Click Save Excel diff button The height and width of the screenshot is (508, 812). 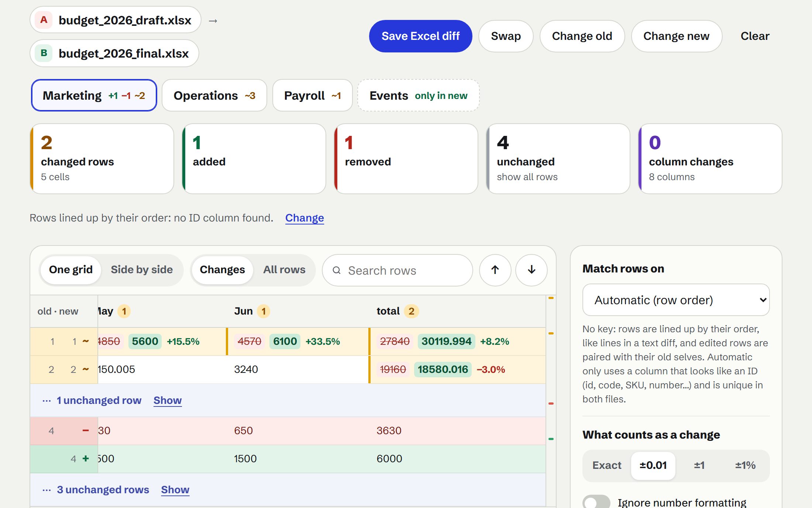tap(420, 36)
